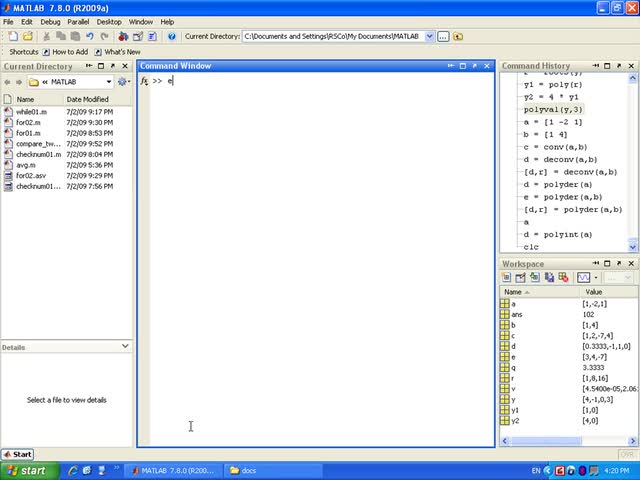
Task: Click the Workspace horizontal scrollbar
Action: 547,441
